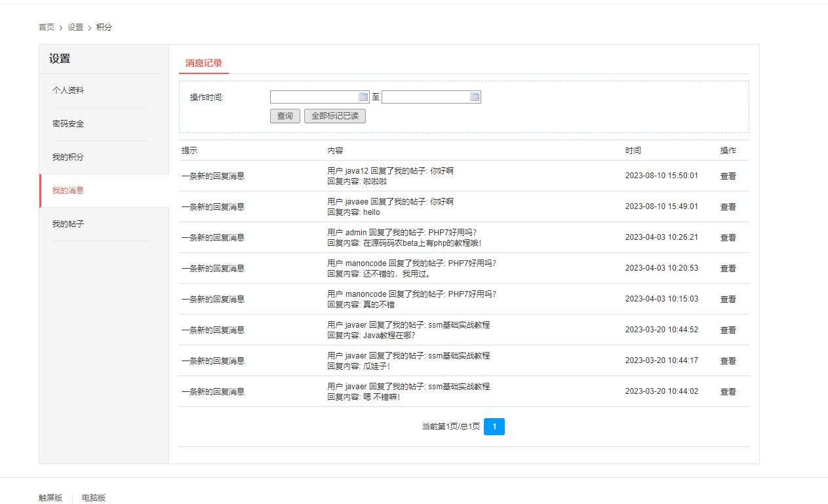
Task: Select 我的消息 in settings sidebar
Action: [68, 191]
